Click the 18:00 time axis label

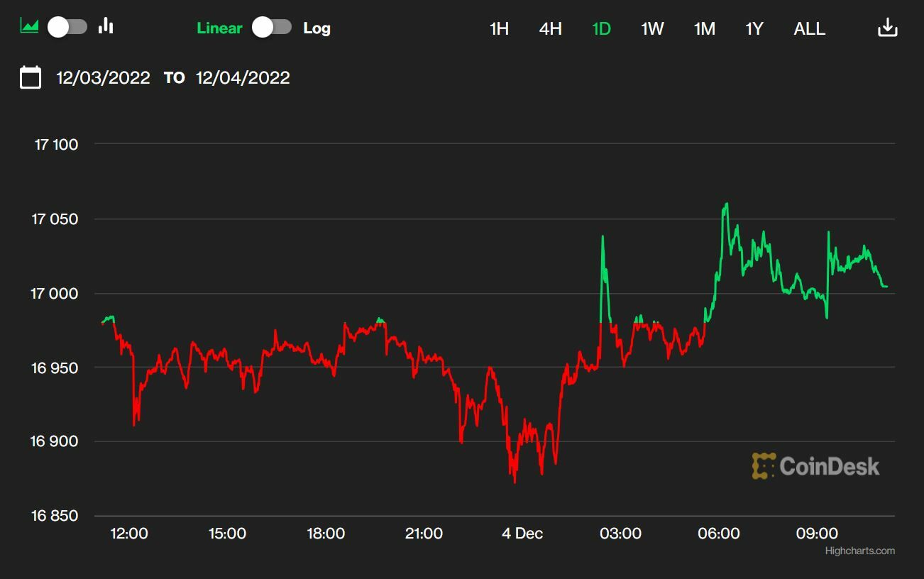pyautogui.click(x=326, y=534)
